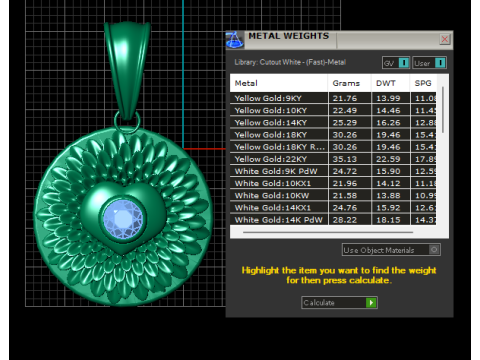
Task: Toggle Use Object Materials option
Action: point(391,250)
